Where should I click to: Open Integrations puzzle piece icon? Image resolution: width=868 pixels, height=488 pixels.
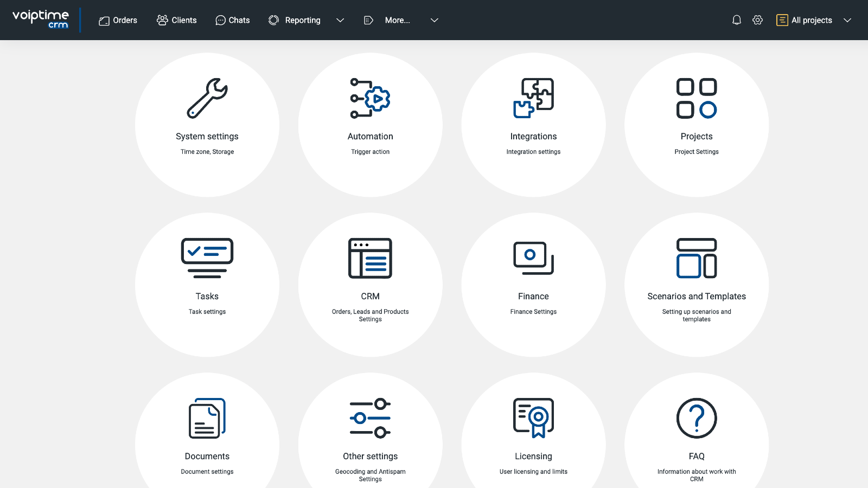533,98
